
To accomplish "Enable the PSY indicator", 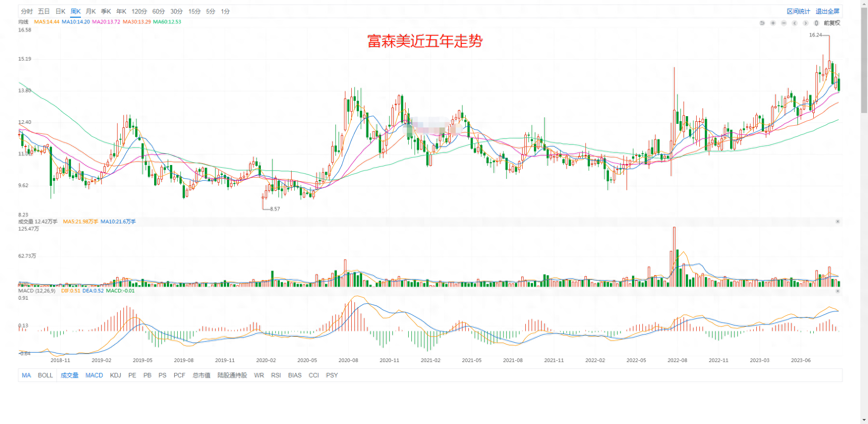I will (332, 375).
